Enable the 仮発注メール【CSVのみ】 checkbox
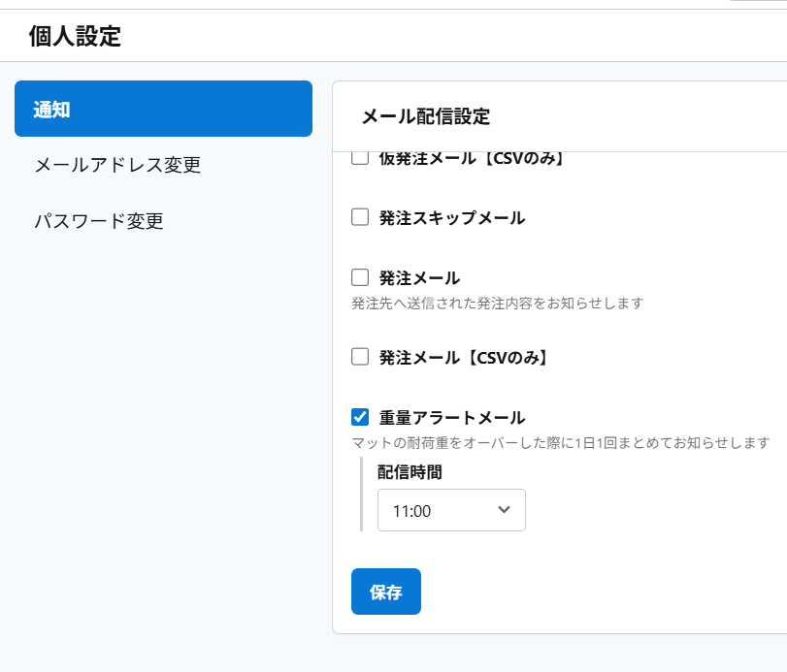The width and height of the screenshot is (787, 672). (x=360, y=156)
